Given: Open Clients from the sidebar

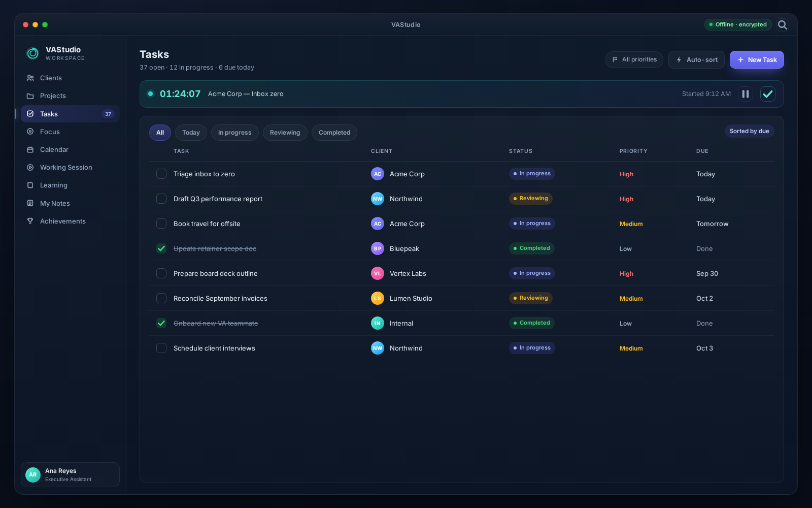Looking at the screenshot, I should [70, 78].
